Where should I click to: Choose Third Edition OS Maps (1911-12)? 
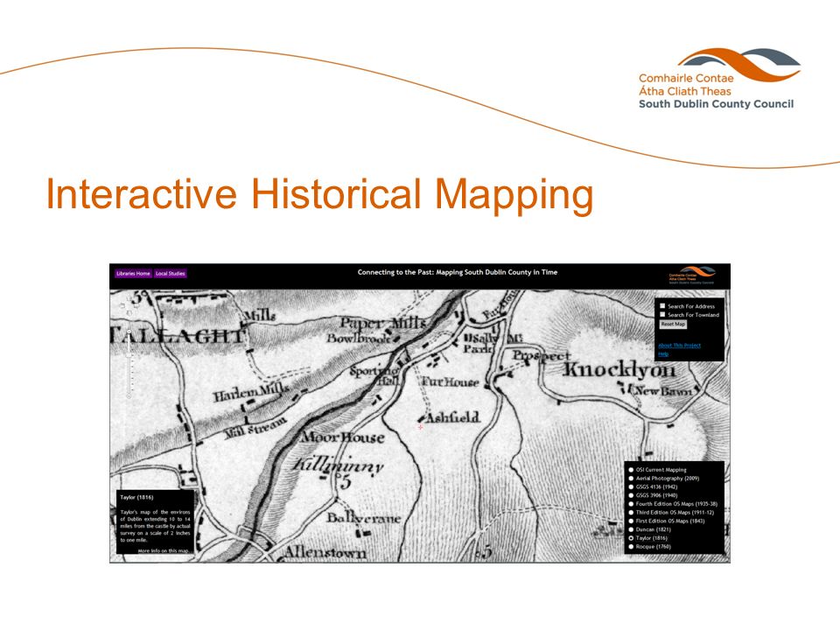point(631,513)
